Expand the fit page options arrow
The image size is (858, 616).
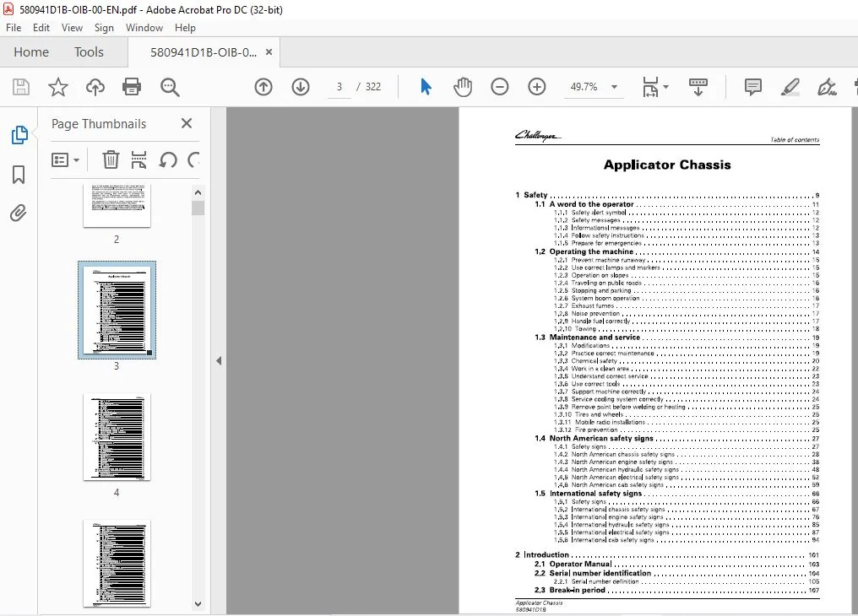point(666,87)
